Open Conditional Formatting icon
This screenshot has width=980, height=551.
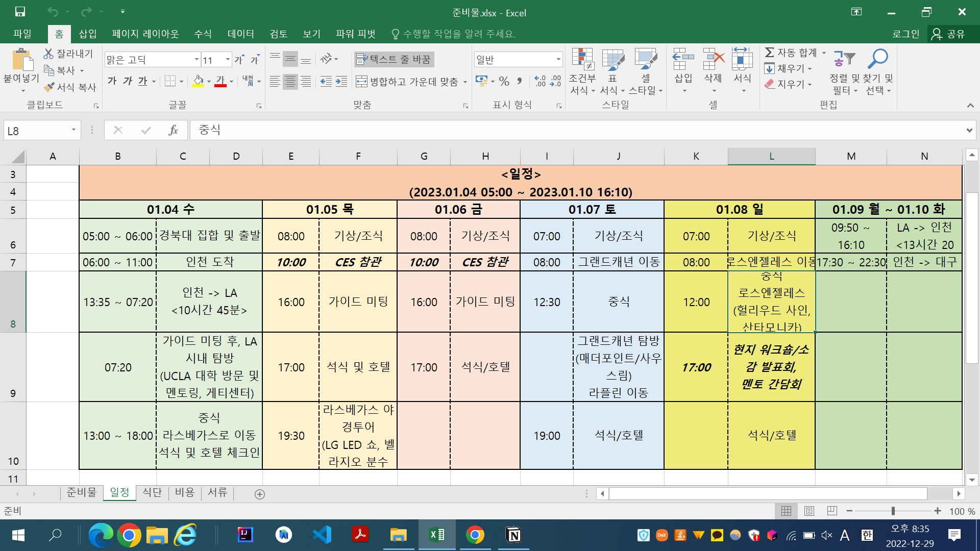(x=582, y=60)
